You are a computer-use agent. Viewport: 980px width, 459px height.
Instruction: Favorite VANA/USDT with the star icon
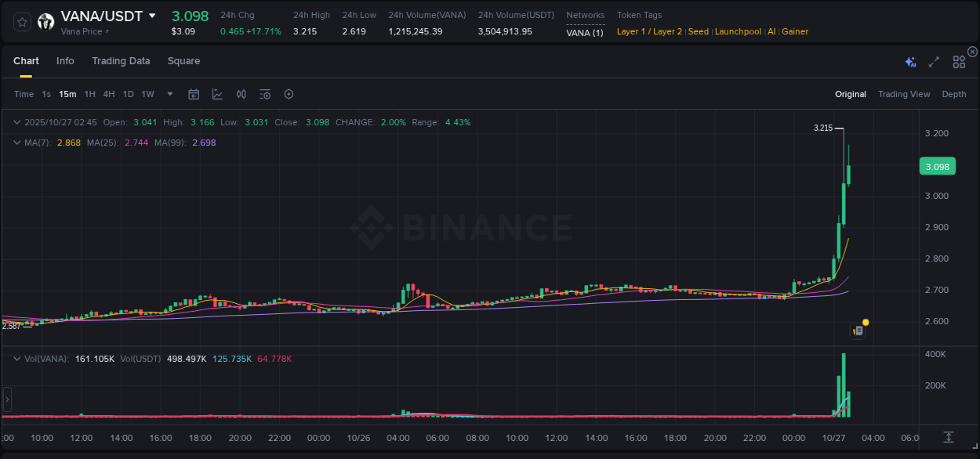coord(21,21)
